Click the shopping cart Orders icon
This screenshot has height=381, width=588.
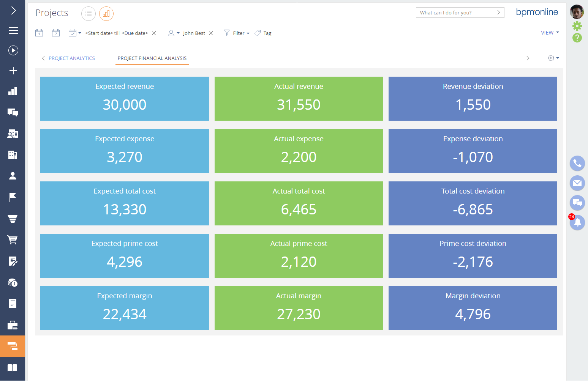coord(13,239)
